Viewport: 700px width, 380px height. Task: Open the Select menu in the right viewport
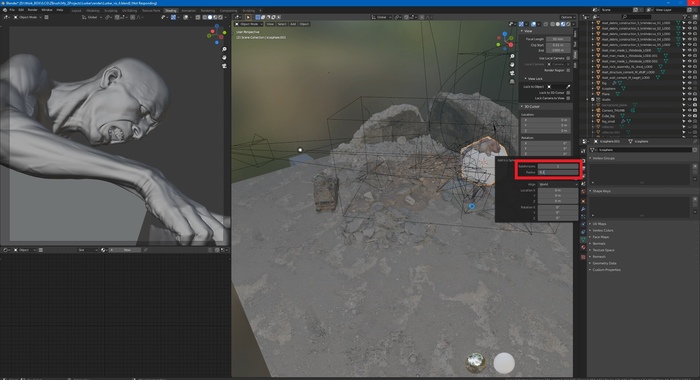tap(282, 24)
